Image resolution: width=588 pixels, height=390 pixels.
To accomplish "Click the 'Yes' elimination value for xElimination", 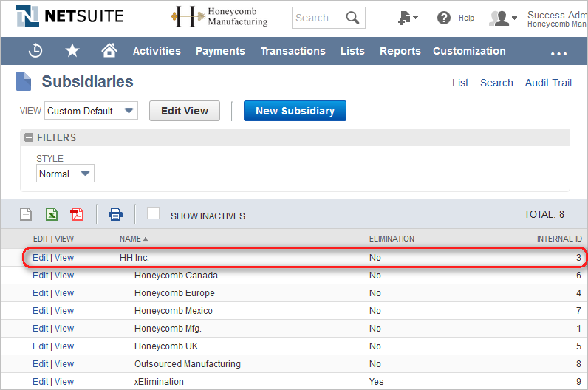I will (376, 382).
